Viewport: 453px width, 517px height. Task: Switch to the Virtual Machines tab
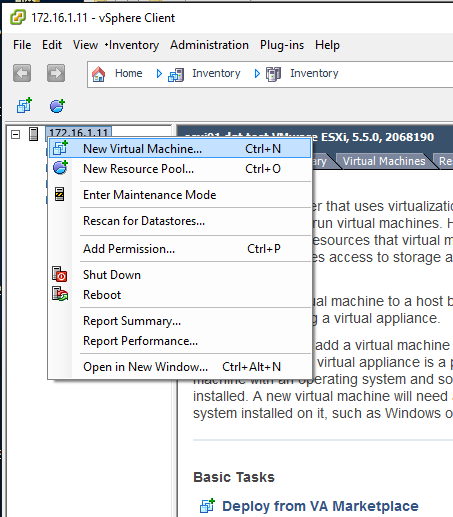(x=384, y=161)
